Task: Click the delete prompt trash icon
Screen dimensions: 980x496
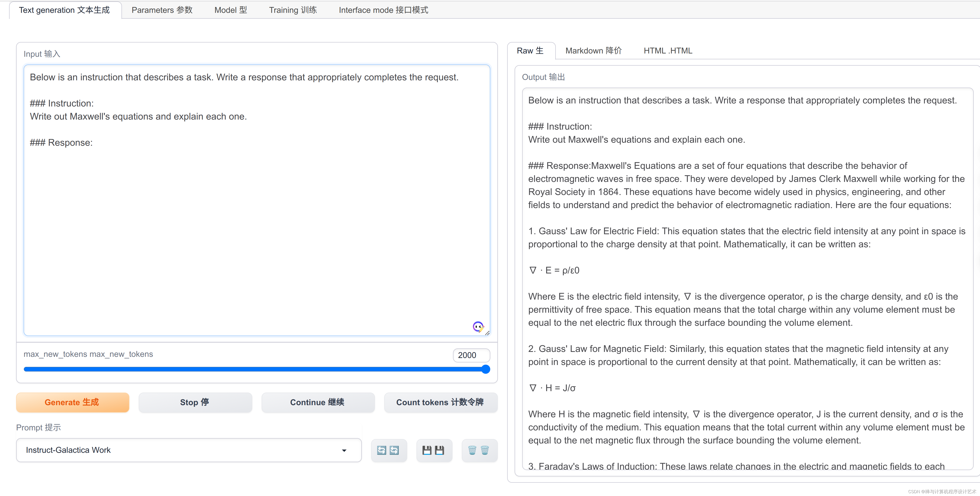Action: click(479, 450)
